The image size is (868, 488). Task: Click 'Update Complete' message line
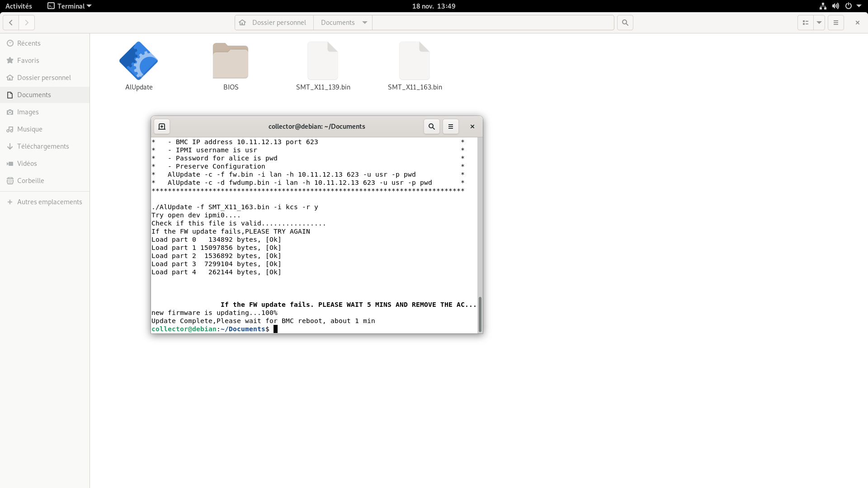(x=263, y=321)
